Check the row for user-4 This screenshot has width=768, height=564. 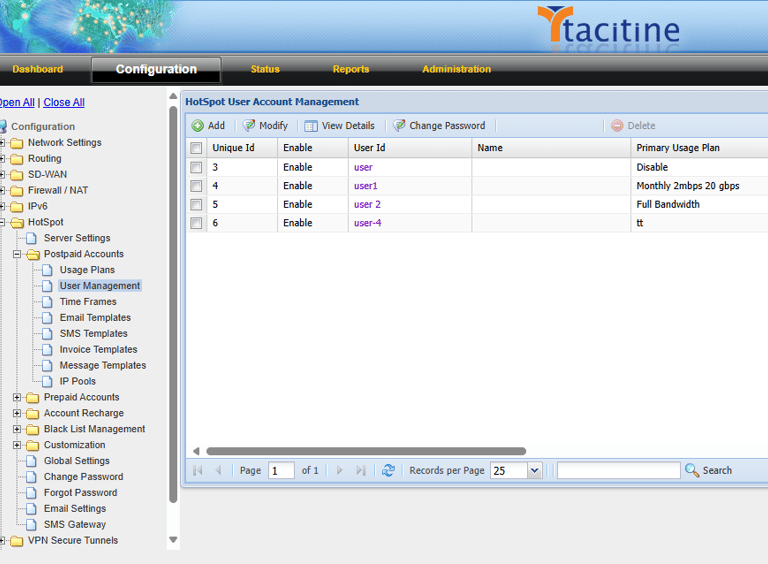[x=196, y=223]
